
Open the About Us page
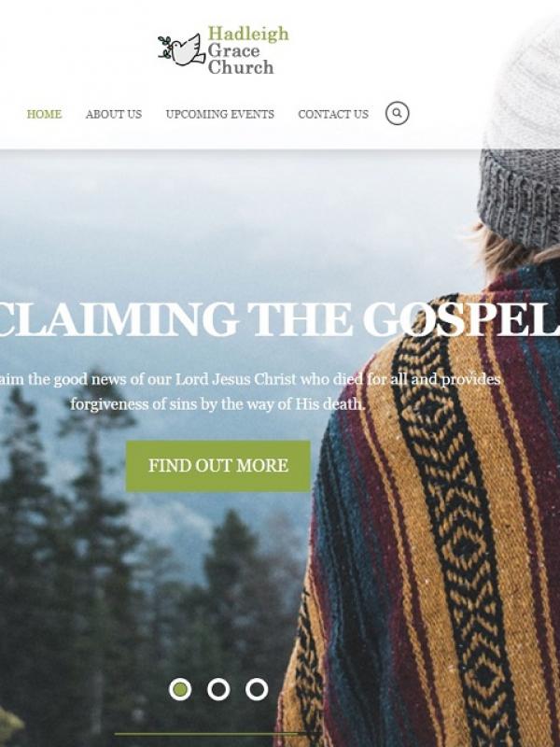113,114
